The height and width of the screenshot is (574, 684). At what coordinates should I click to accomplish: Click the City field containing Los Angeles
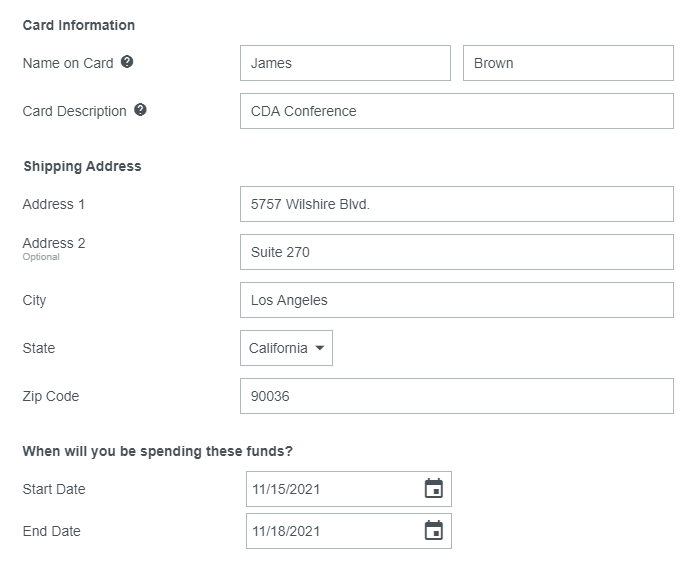pyautogui.click(x=456, y=300)
